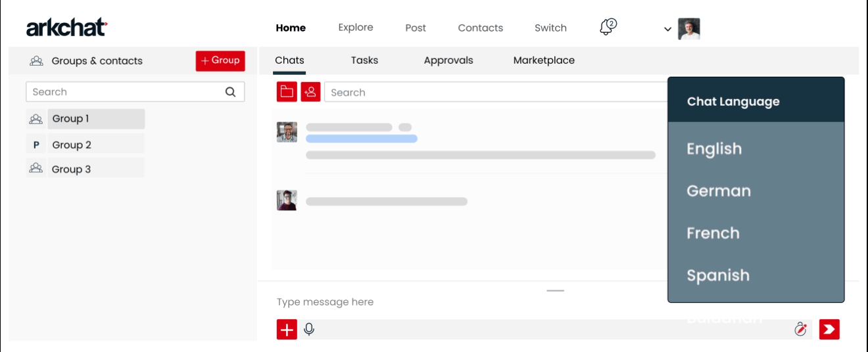Select Group 2 in the list
868x352 pixels.
click(x=96, y=144)
